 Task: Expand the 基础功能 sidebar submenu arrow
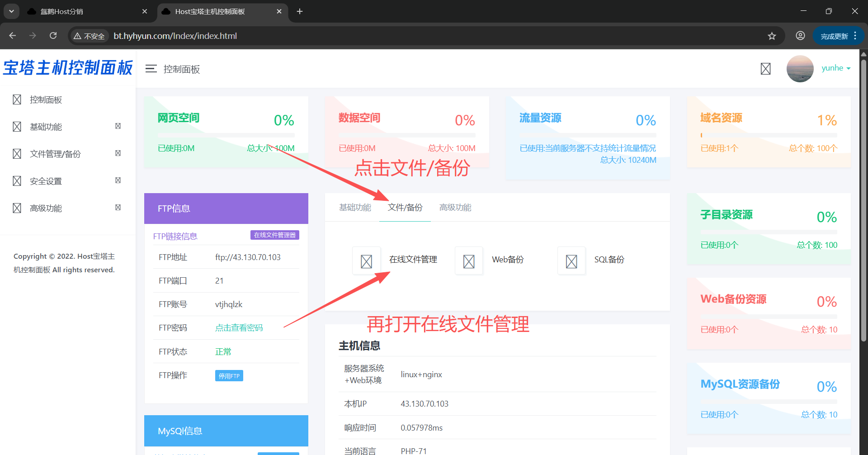pyautogui.click(x=118, y=126)
